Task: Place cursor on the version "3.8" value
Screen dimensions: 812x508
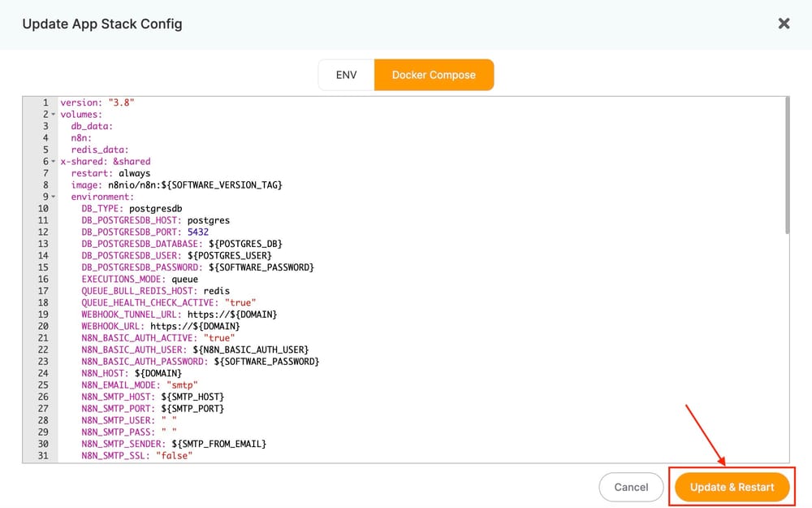Action: click(120, 103)
